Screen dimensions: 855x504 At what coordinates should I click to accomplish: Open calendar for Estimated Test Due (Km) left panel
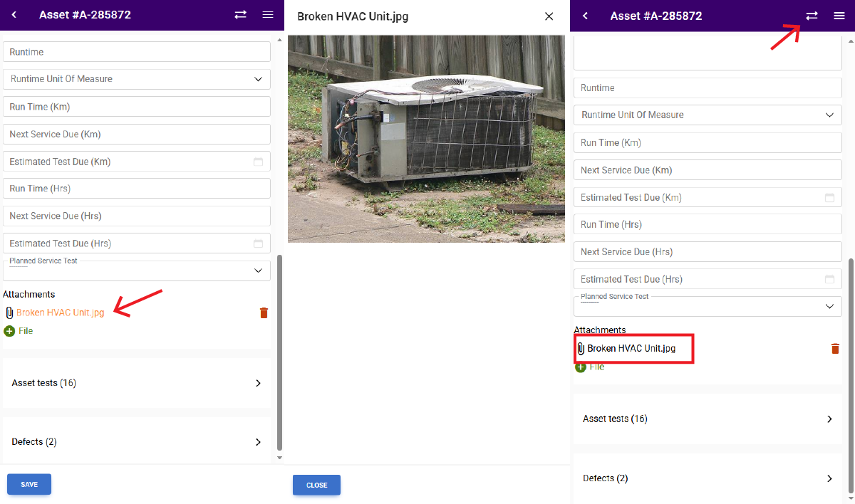pyautogui.click(x=258, y=162)
